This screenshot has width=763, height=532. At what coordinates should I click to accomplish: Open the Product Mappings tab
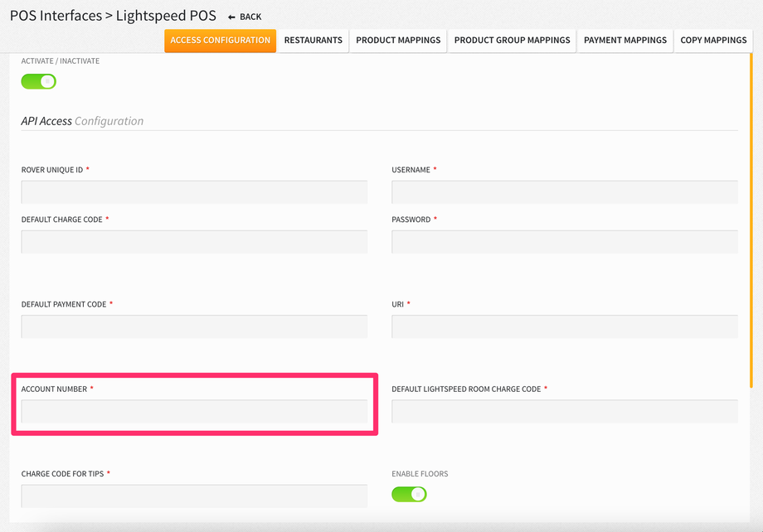coord(398,41)
